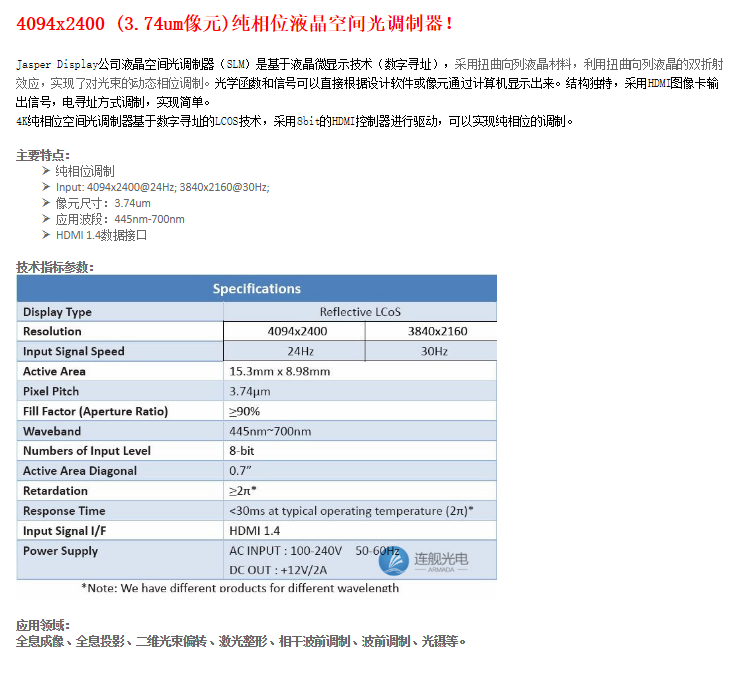Click the 'Response Time' row label
745x687 pixels.
click(64, 510)
